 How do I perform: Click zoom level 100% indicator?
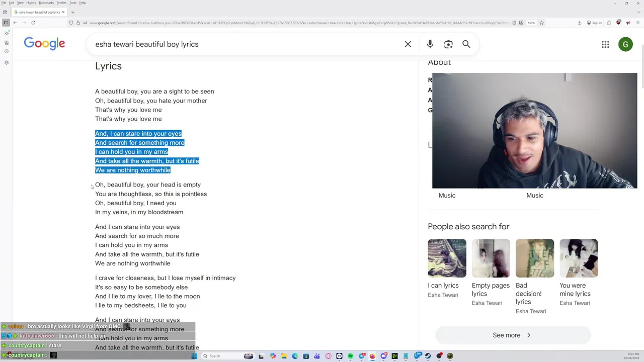pos(531,23)
